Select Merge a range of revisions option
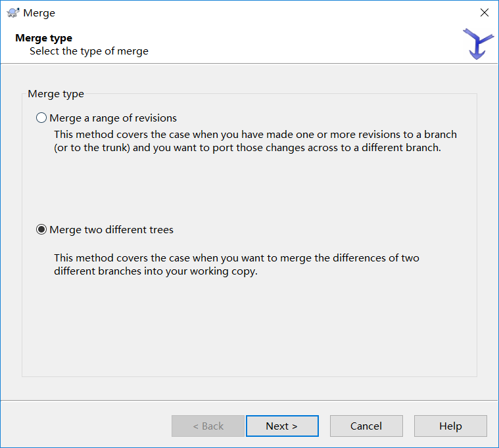499x448 pixels. coord(107,118)
